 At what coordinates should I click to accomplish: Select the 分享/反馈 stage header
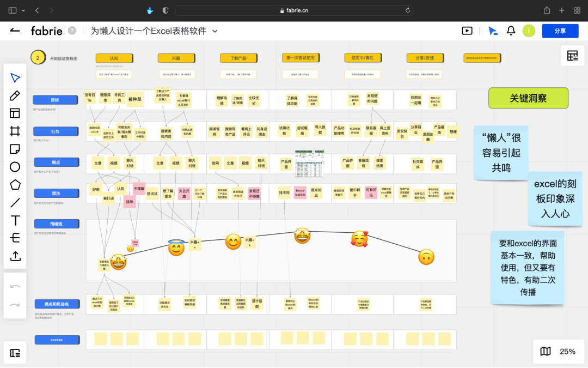click(425, 58)
